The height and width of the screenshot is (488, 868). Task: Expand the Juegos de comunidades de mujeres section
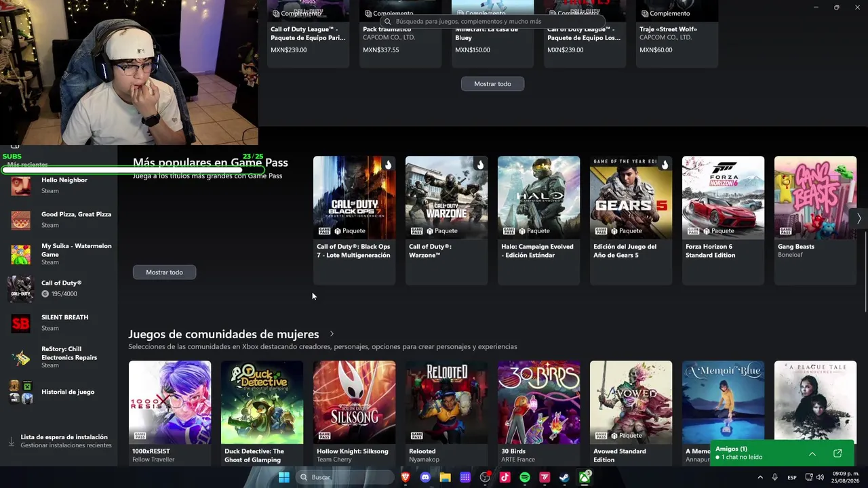click(332, 333)
